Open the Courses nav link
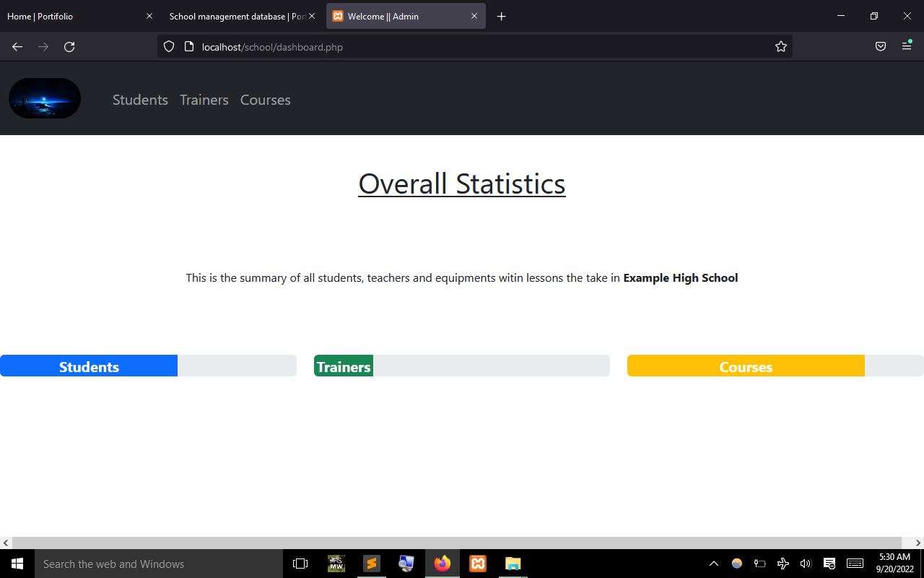The height and width of the screenshot is (578, 924). tap(265, 100)
